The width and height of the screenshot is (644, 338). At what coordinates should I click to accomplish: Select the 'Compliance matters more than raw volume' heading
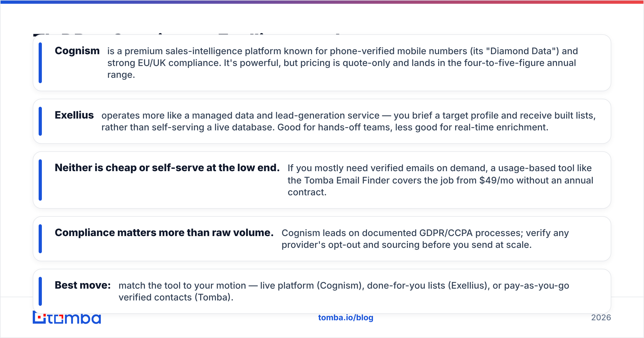(x=164, y=233)
